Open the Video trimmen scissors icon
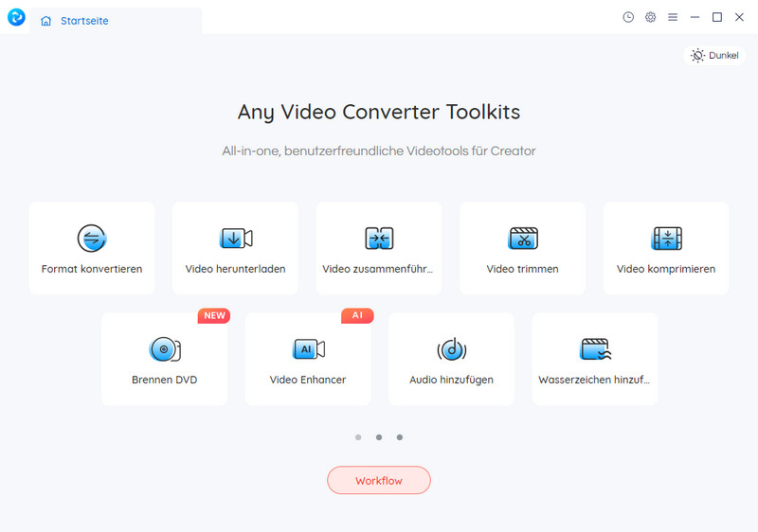 click(523, 239)
